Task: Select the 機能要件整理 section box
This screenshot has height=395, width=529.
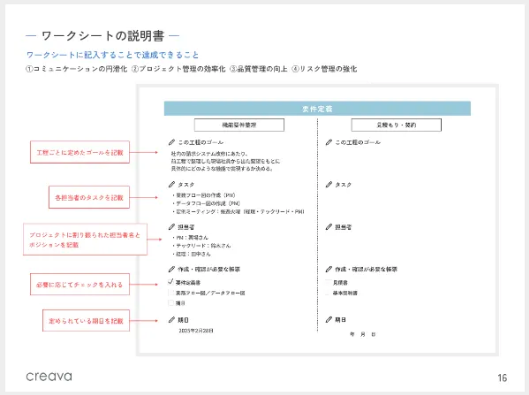Action: point(239,125)
